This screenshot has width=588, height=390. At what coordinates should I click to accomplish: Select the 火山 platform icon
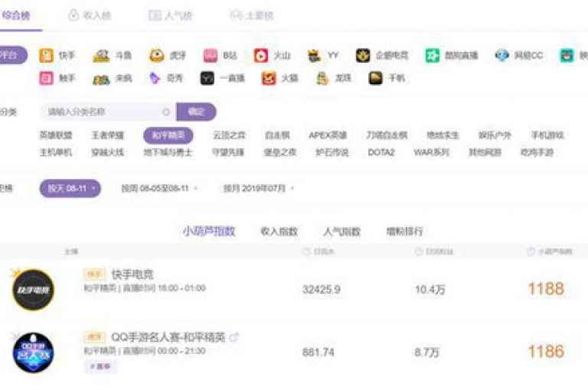tap(261, 56)
